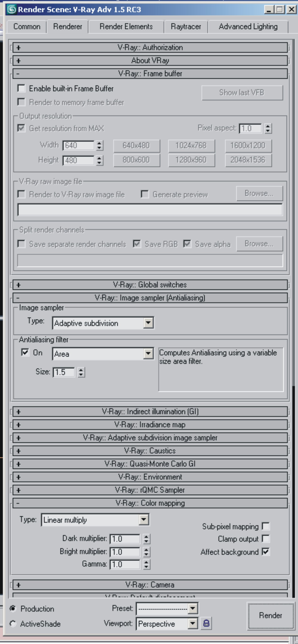Click the Dark multiplier value field
298x644 pixels.
click(x=125, y=539)
